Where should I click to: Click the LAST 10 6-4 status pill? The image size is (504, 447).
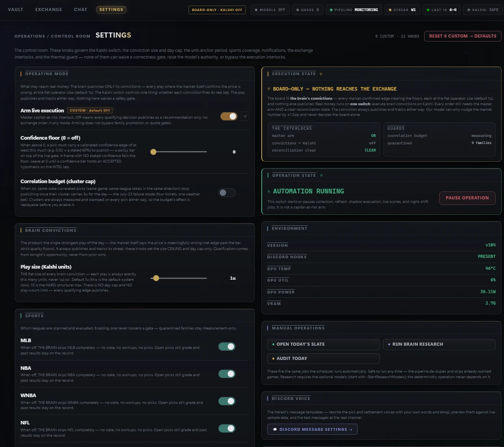(442, 10)
